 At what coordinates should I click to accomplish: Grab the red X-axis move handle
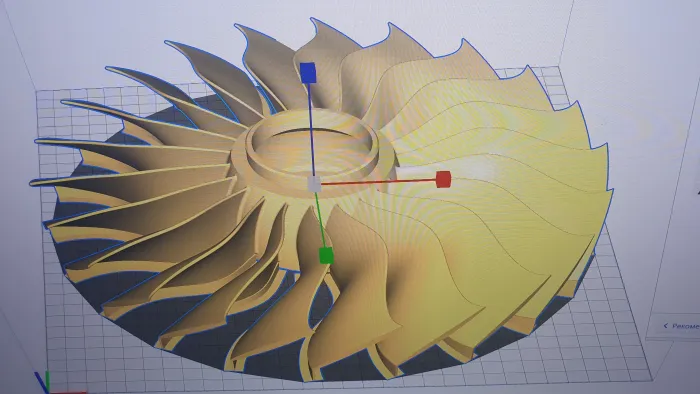pyautogui.click(x=443, y=179)
